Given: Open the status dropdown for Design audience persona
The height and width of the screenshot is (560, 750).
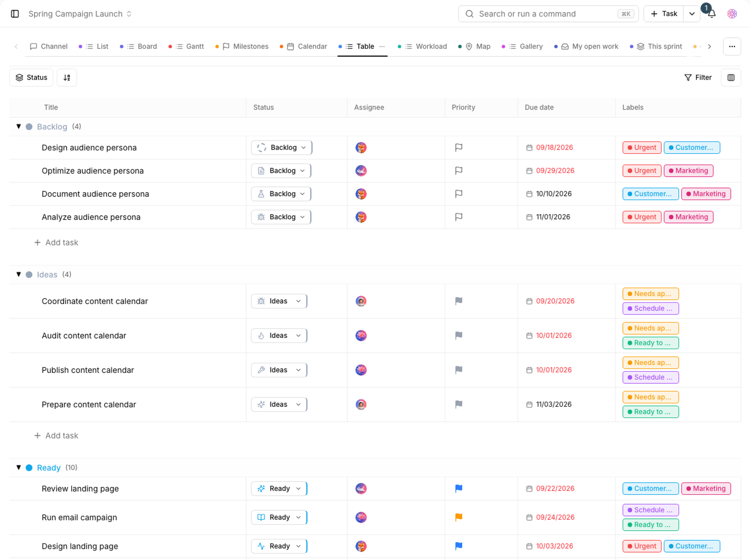Looking at the screenshot, I should coord(282,148).
